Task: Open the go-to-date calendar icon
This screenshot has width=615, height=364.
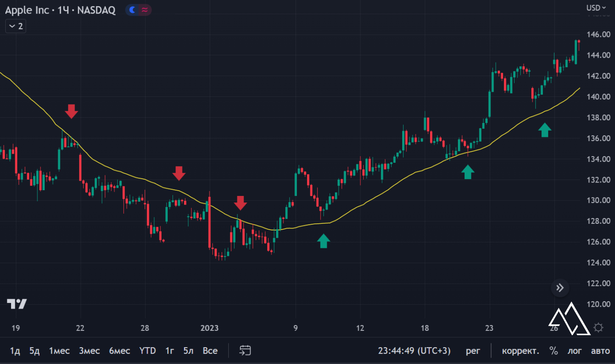Action: (246, 351)
